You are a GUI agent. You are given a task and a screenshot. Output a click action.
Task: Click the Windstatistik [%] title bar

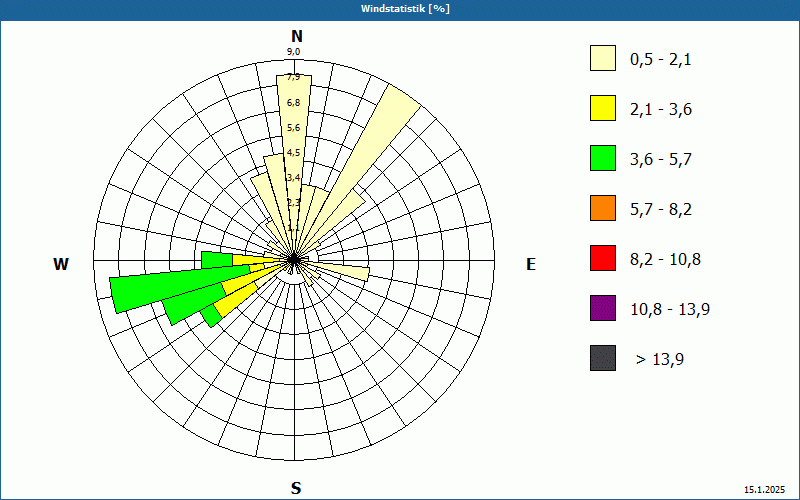[400, 9]
